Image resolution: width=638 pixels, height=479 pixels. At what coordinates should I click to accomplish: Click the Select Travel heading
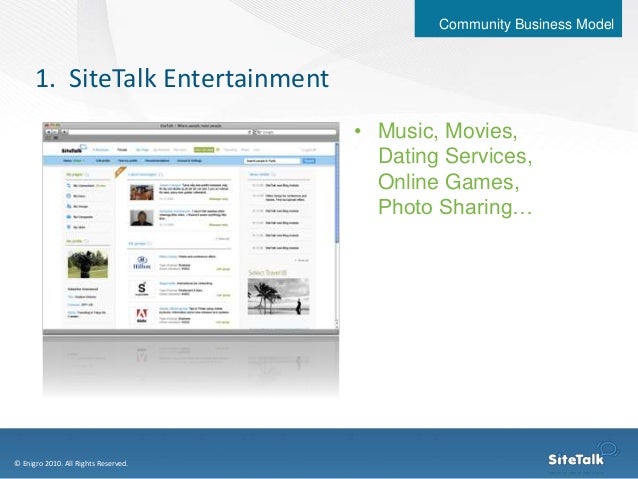pyautogui.click(x=267, y=272)
